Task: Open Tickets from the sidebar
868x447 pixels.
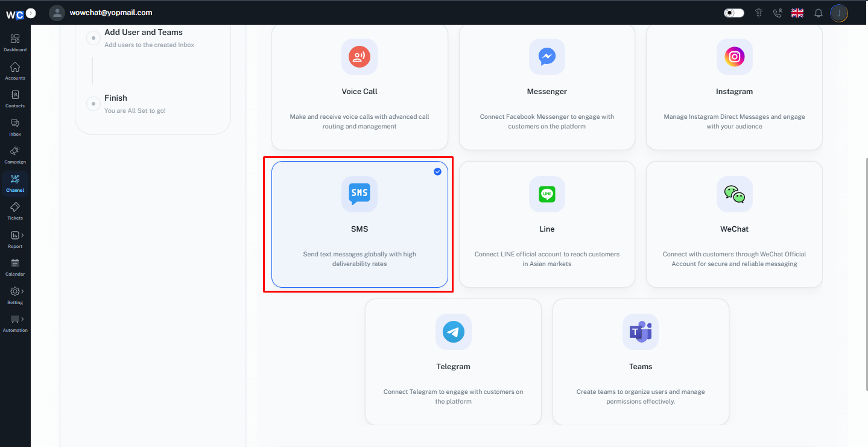Action: [x=15, y=211]
